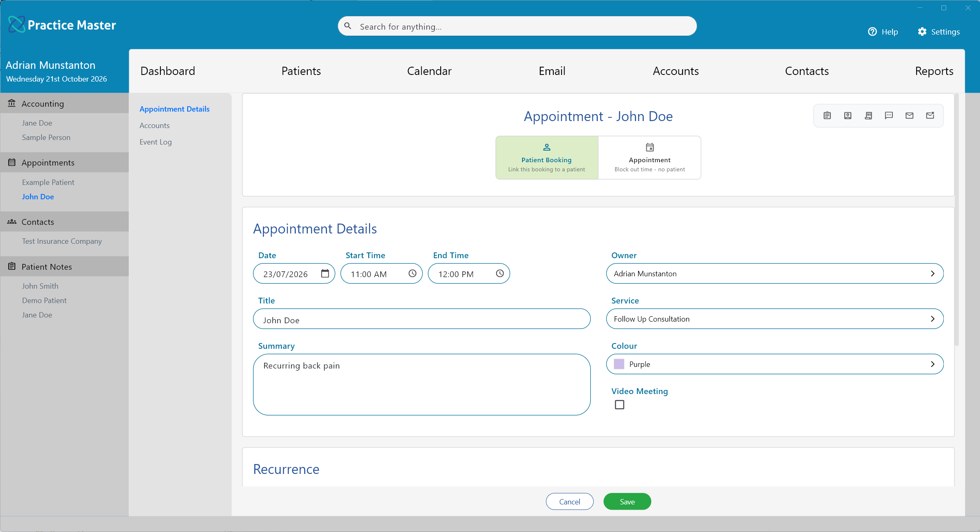Click the Settings gear icon

coord(922,32)
